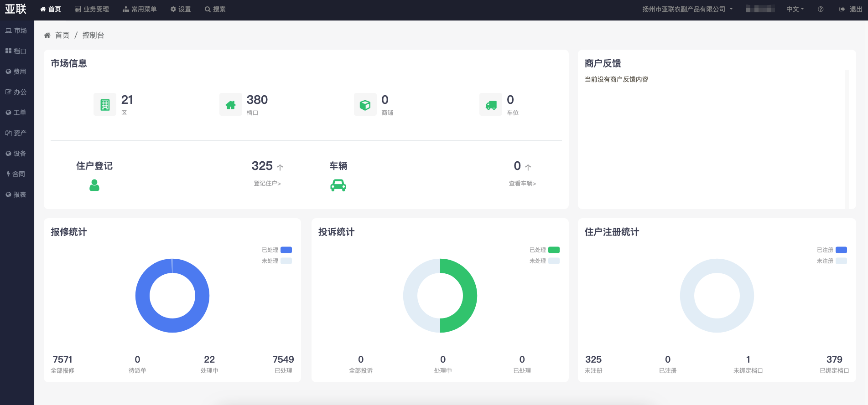Click the 379 已绑定档口 value
The height and width of the screenshot is (405, 868).
(x=834, y=359)
